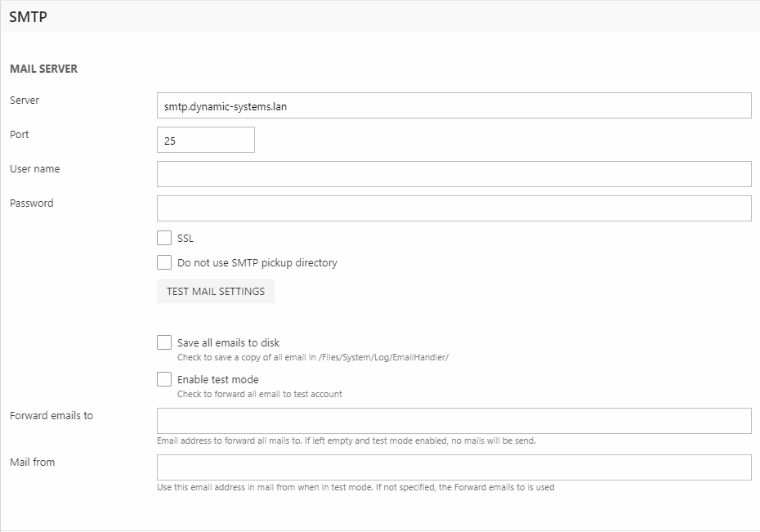Check Do not use SMTP pickup directory
Viewport: 760px width, 532px height.
164,263
